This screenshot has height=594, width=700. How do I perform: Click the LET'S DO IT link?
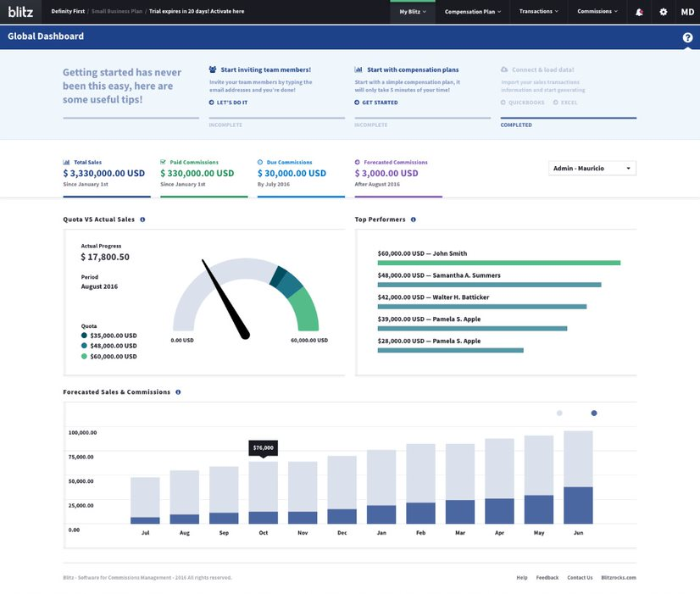point(229,103)
